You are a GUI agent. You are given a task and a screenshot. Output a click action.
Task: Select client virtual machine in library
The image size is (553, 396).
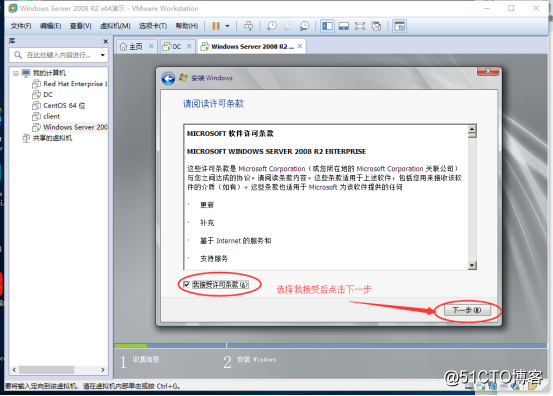(51, 116)
